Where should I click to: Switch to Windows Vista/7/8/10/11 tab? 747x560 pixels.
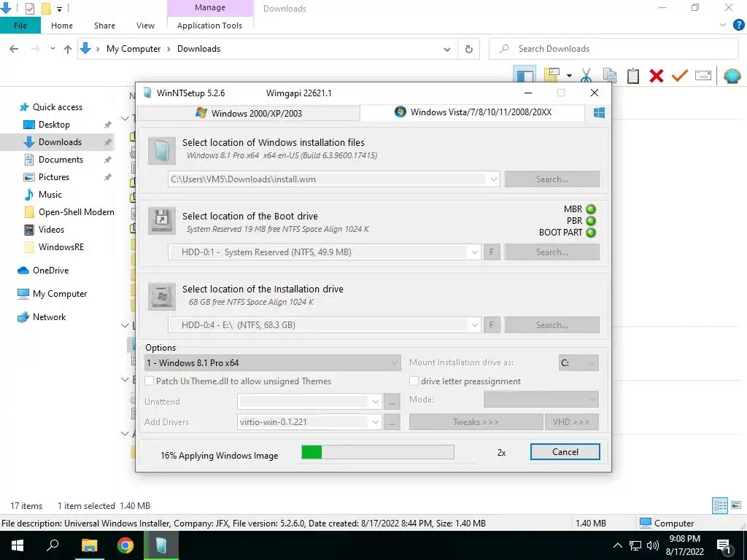coord(473,112)
